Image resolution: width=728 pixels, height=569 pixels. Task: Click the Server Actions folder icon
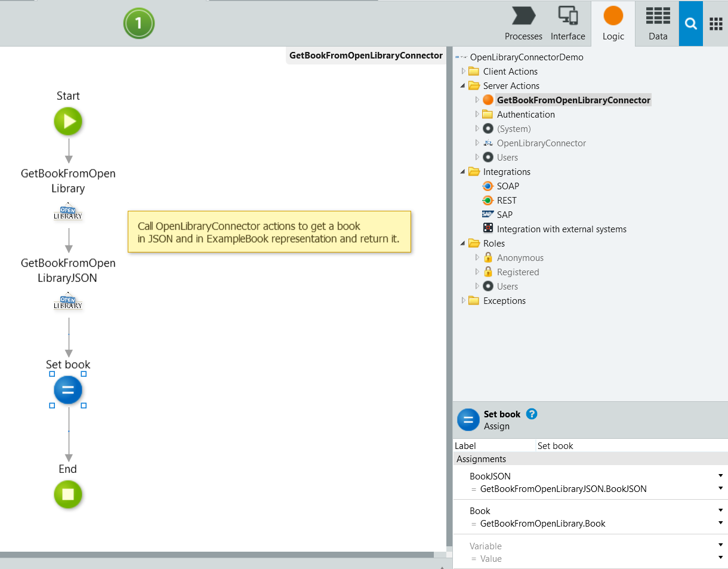[x=474, y=85]
